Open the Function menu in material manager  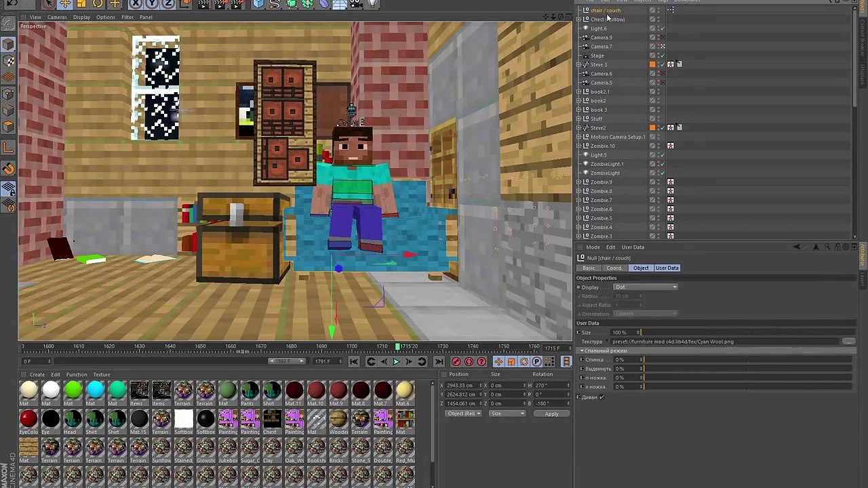point(77,375)
